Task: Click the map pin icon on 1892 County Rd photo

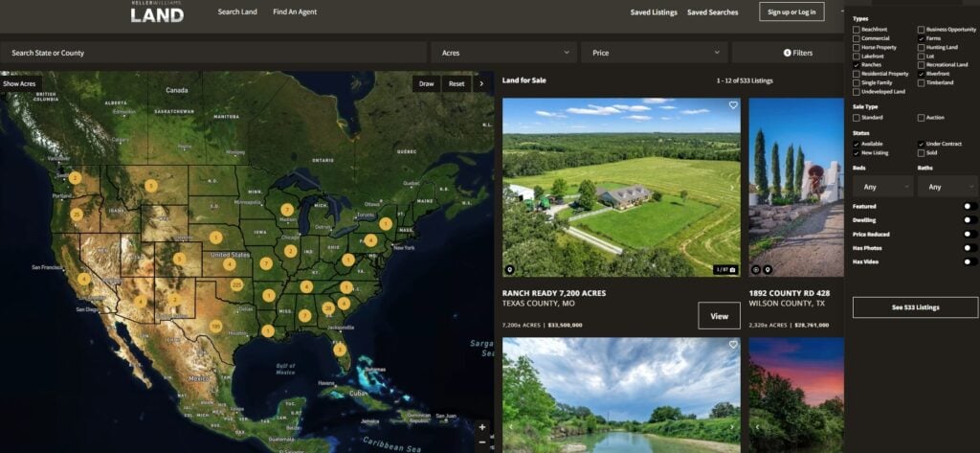Action: tap(768, 270)
